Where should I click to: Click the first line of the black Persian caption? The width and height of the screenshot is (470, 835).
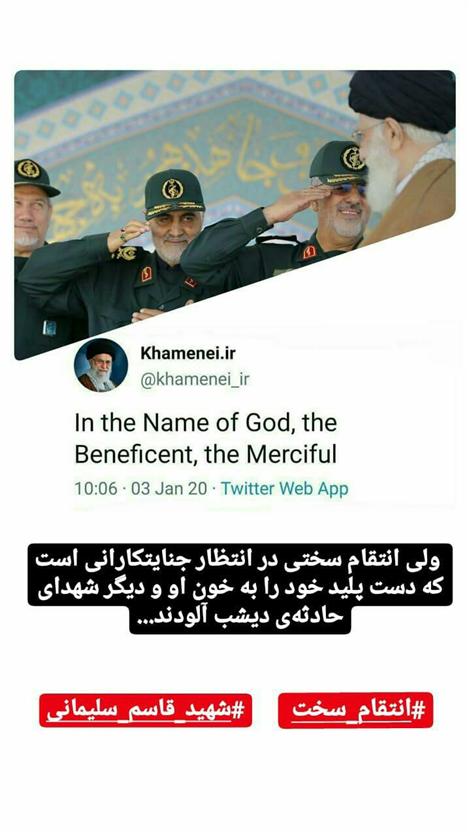[x=240, y=560]
